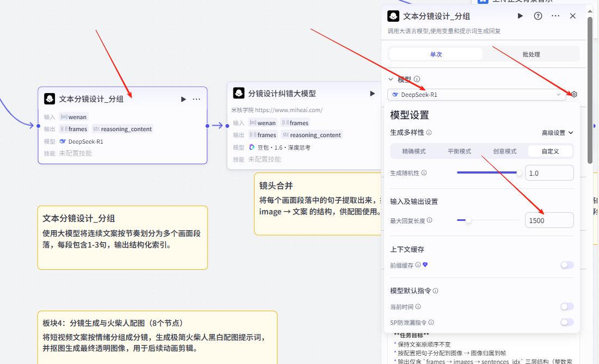Switch to the 批处理 tab
Viewport: 599px width, 364px height.
click(x=530, y=54)
